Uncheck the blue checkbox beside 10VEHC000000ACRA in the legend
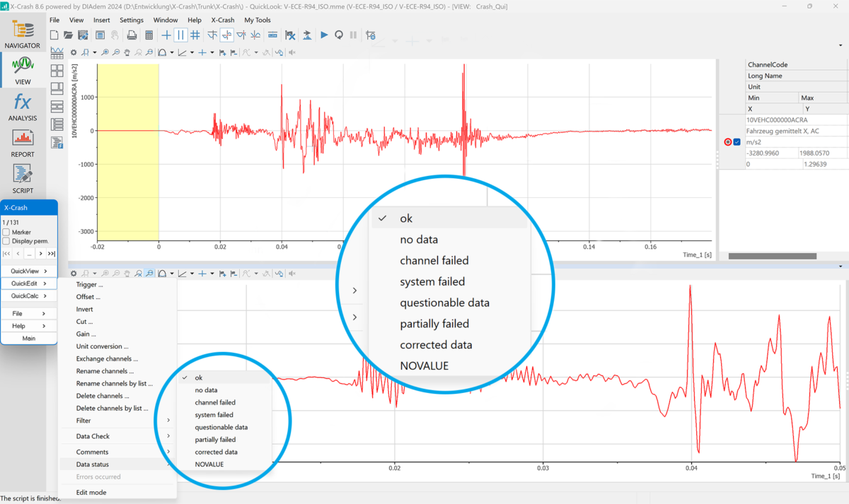The height and width of the screenshot is (504, 849). tap(737, 142)
